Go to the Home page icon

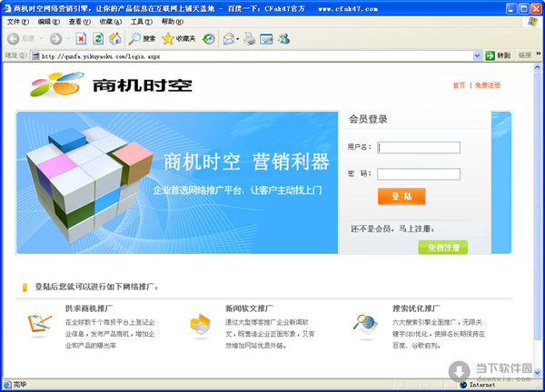(115, 38)
